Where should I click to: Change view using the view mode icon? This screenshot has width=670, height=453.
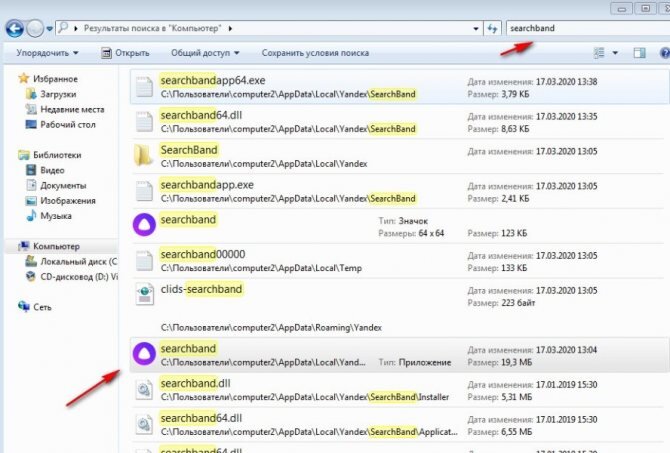click(x=599, y=53)
